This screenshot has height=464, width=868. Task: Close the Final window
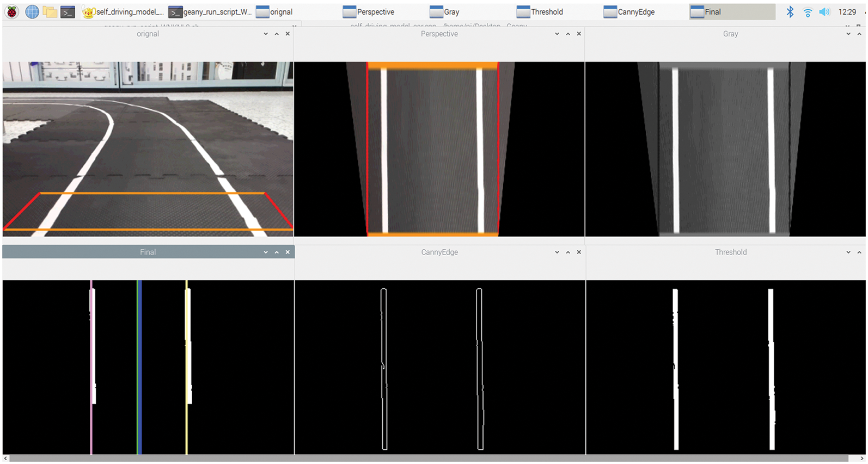click(x=288, y=252)
